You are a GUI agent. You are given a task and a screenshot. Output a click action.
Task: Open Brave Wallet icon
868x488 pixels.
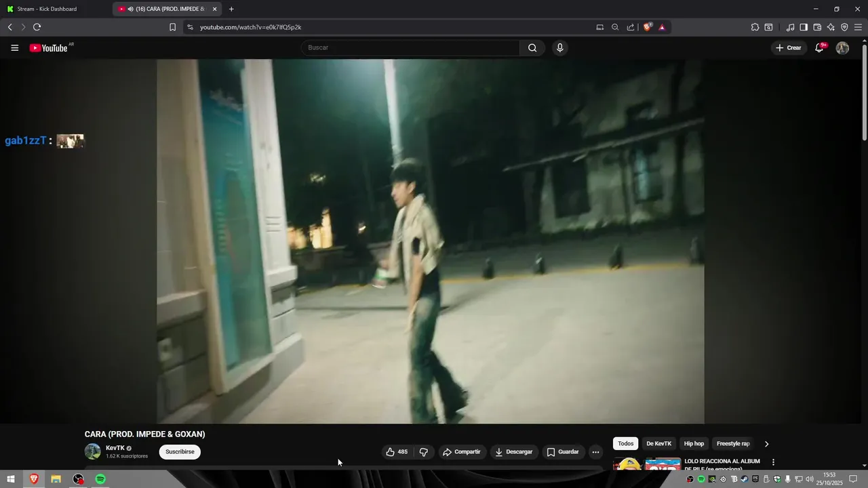817,27
